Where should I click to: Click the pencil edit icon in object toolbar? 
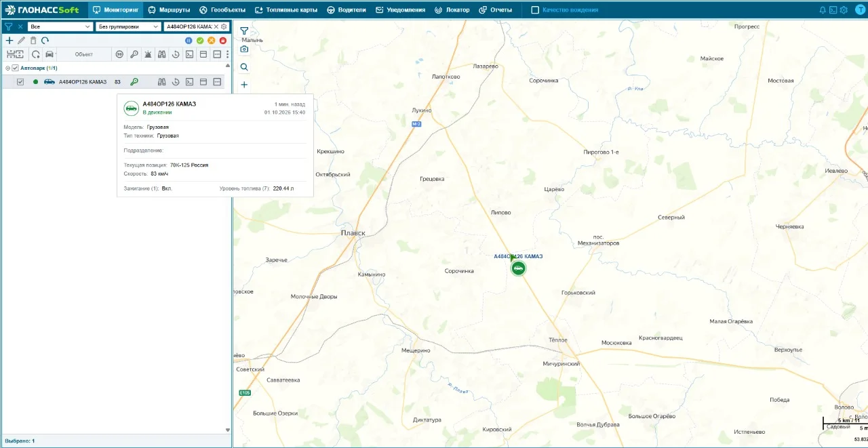point(22,41)
